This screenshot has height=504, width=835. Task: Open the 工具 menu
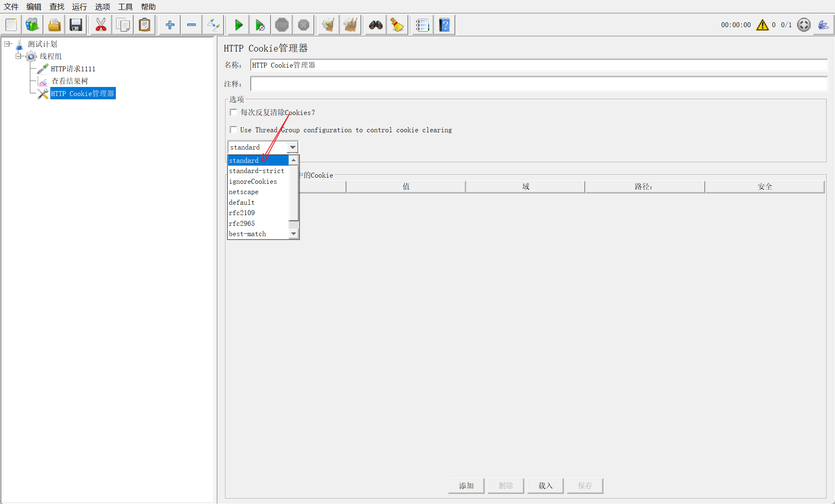click(x=125, y=7)
